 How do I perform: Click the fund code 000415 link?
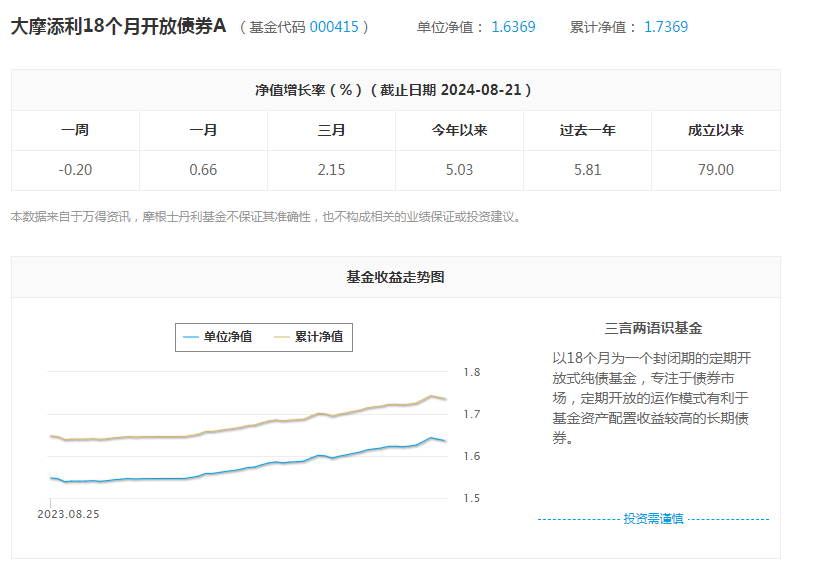click(334, 27)
